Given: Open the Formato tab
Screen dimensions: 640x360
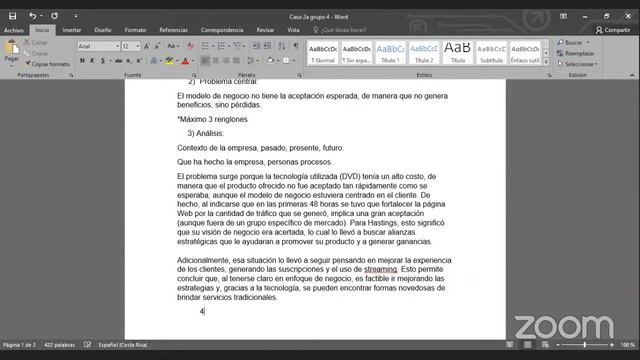Looking at the screenshot, I should pyautogui.click(x=135, y=30).
